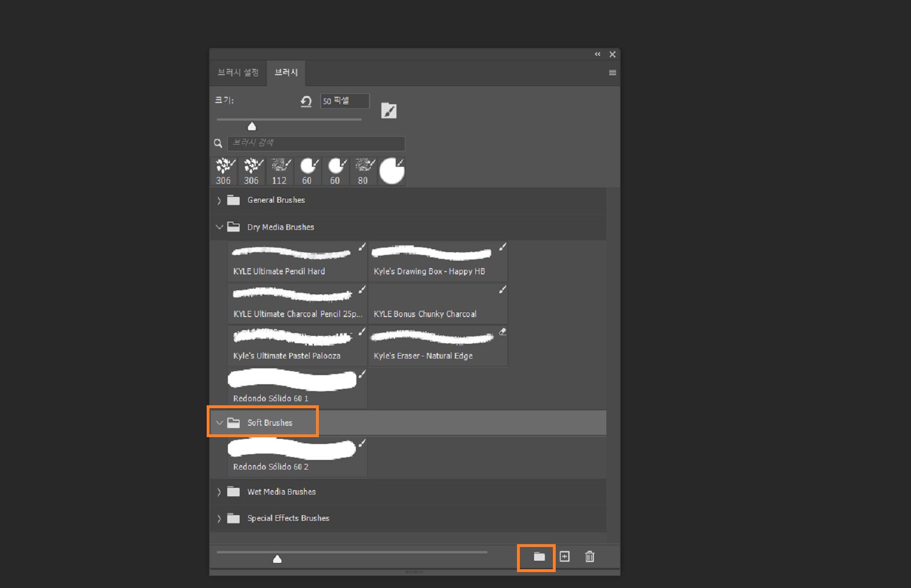This screenshot has height=588, width=911.
Task: Collapse the Dry Media Brushes folder chevron
Action: pyautogui.click(x=219, y=227)
